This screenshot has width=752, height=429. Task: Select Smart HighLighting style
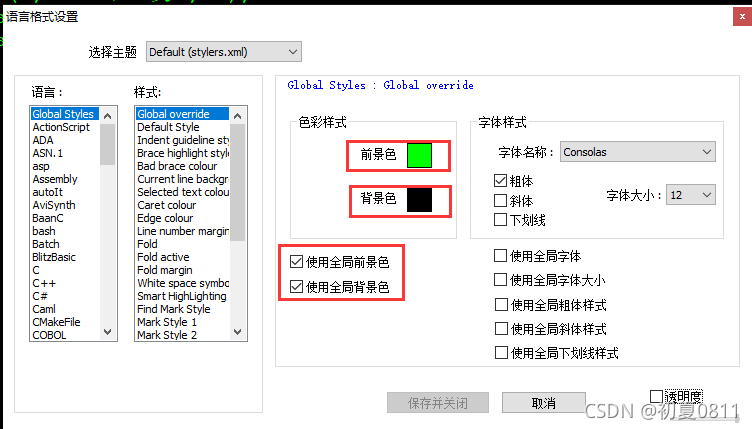click(182, 296)
